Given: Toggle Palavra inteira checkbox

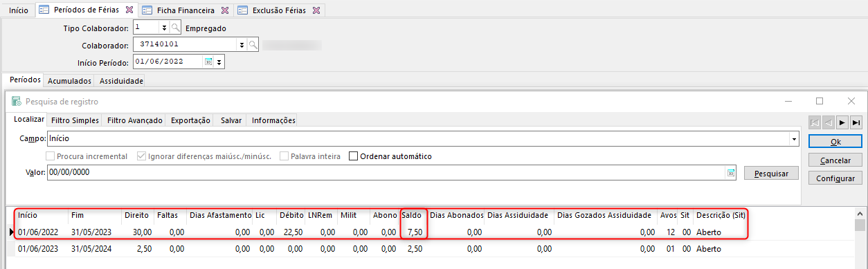Looking at the screenshot, I should pyautogui.click(x=284, y=156).
